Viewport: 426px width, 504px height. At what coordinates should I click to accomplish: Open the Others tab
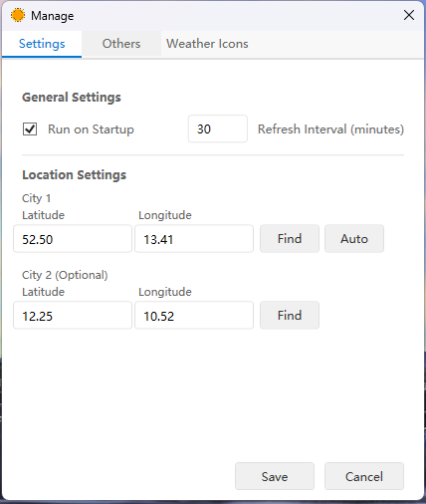click(x=121, y=44)
